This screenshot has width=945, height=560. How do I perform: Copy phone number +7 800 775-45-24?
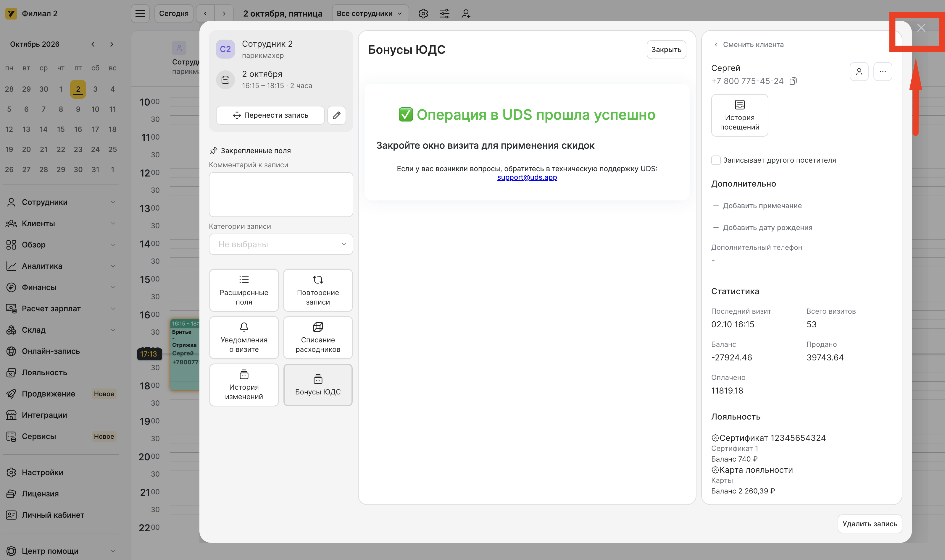point(793,81)
